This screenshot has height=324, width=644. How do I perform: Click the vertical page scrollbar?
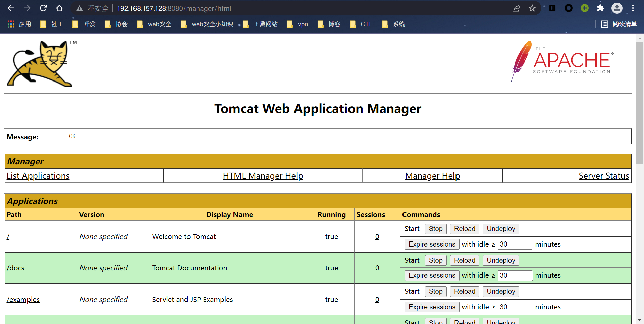coord(640,103)
